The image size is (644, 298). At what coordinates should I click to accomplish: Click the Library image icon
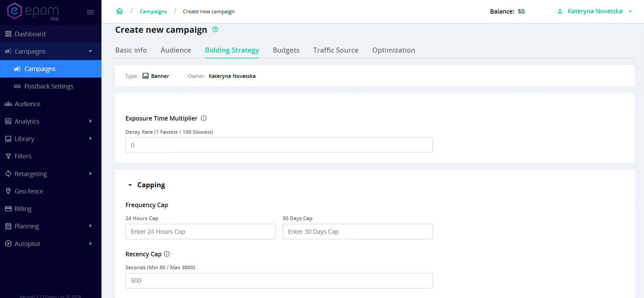click(8, 139)
